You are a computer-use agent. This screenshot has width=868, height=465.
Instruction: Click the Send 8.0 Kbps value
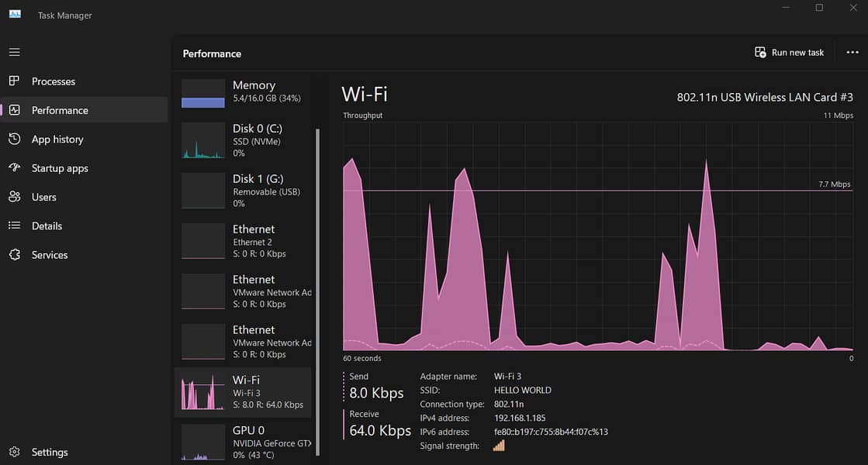pos(376,393)
